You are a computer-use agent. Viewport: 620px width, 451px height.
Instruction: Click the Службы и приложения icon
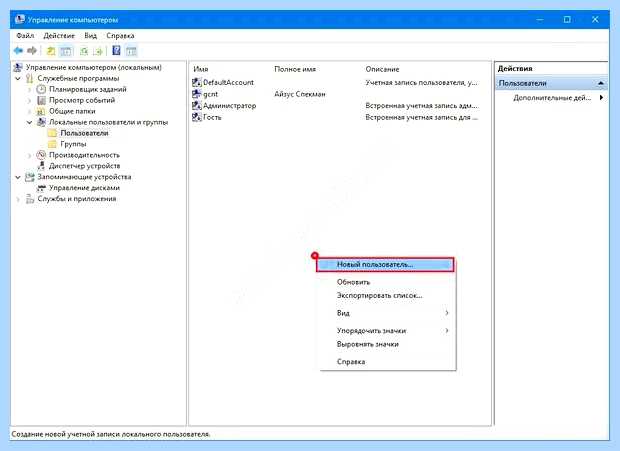tap(30, 199)
